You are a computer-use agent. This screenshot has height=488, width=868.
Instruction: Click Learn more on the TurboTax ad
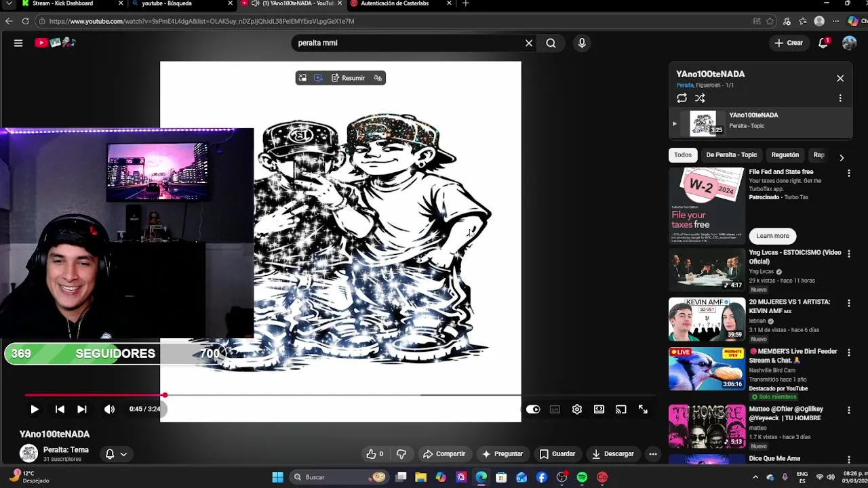click(773, 236)
